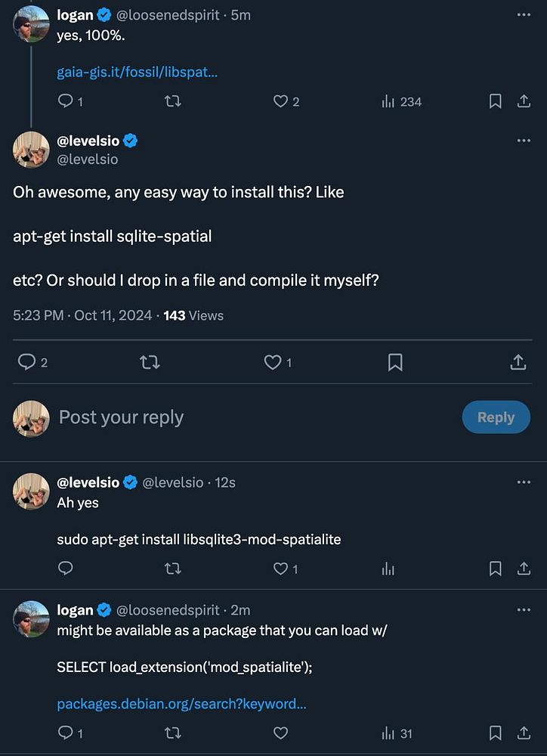Open logan's profile from the avatar on the top post
The width and height of the screenshot is (547, 756).
tap(32, 23)
